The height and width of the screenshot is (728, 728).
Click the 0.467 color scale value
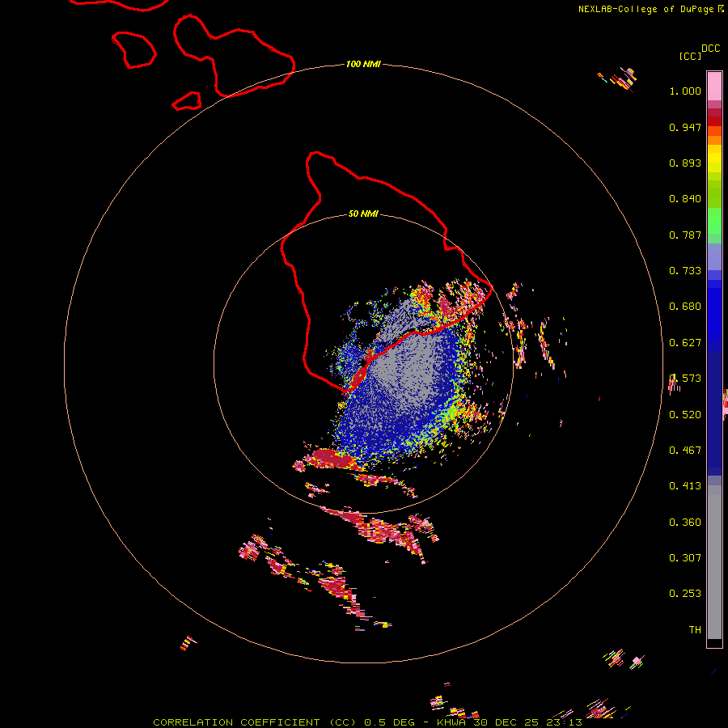685,451
